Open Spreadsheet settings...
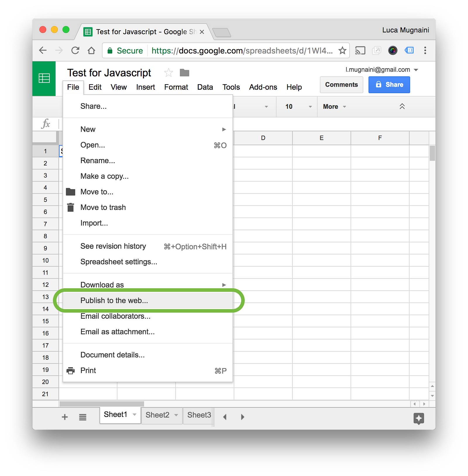Viewport: 468px width, 476px height. tap(148, 262)
